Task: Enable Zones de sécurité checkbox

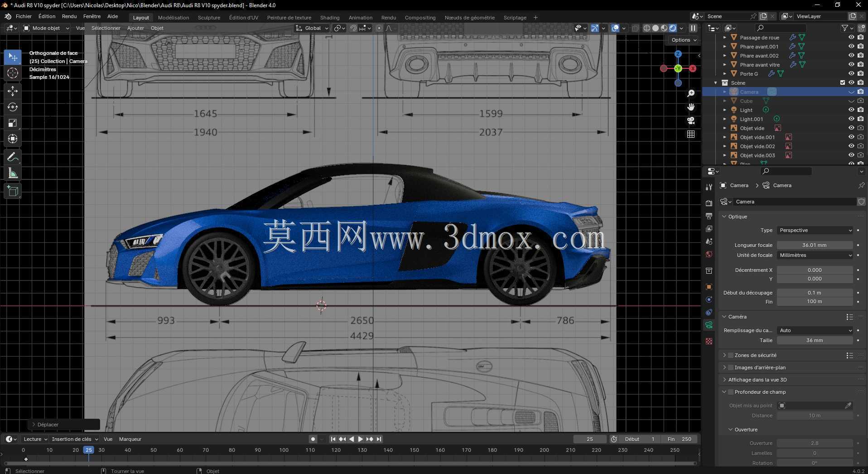Action: tap(730, 355)
